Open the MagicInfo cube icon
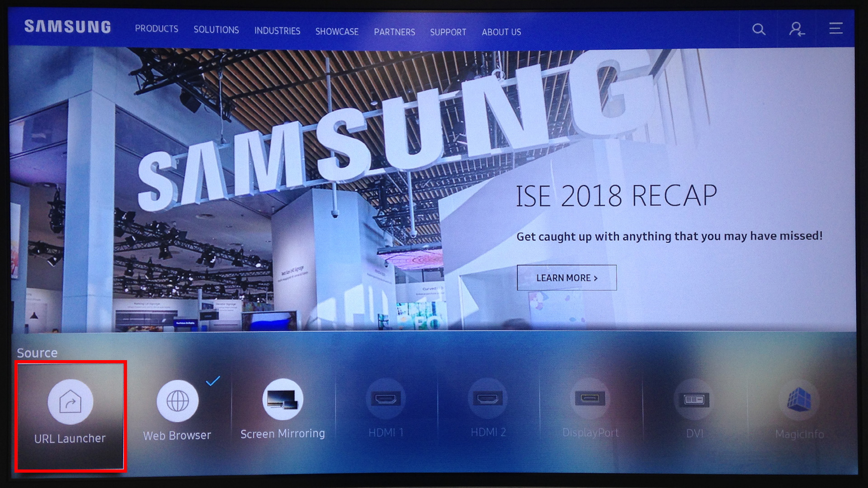 (799, 400)
